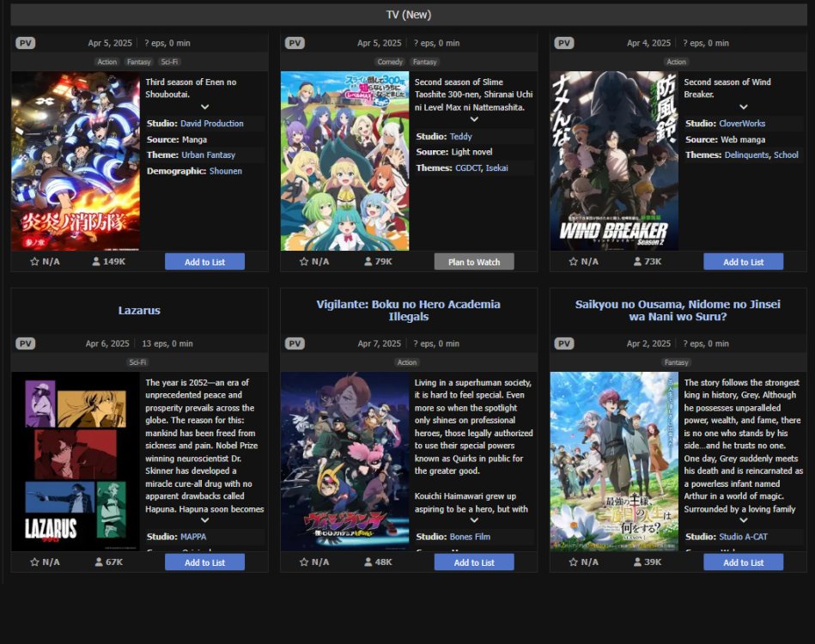Open Vigilante poster image
Viewport: 815px width, 644px height.
(344, 461)
